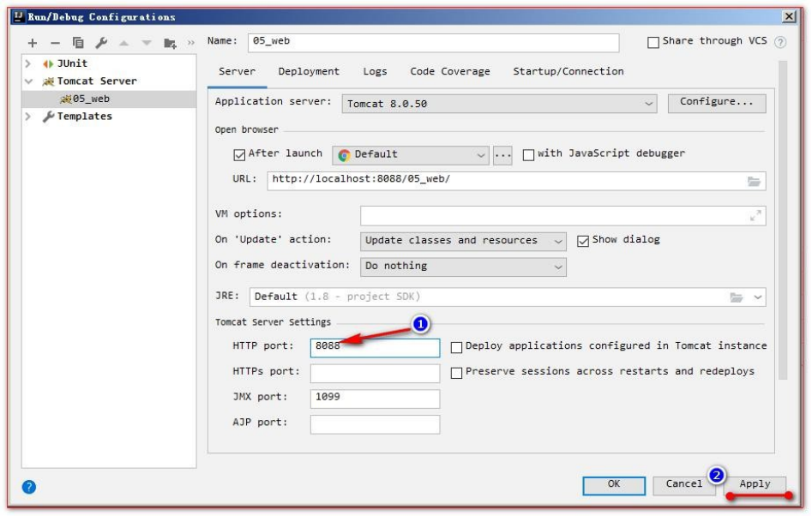Screen dimensions: 812x516
Task: Expand the Templates tree node
Action: tap(28, 117)
